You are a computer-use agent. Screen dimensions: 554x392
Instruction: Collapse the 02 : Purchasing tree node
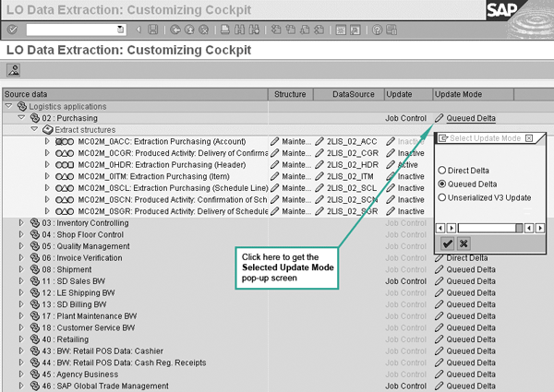pyautogui.click(x=21, y=118)
